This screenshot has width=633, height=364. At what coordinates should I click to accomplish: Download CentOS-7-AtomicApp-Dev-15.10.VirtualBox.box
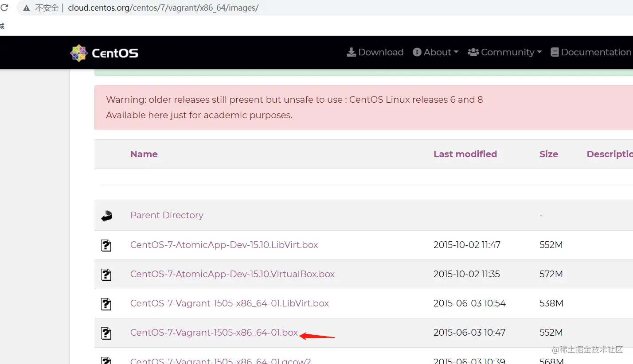pos(232,274)
